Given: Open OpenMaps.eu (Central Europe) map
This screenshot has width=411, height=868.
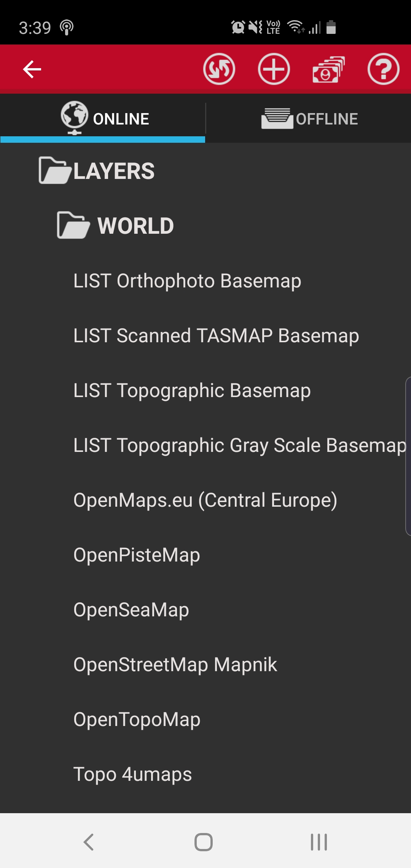Looking at the screenshot, I should coord(205,500).
